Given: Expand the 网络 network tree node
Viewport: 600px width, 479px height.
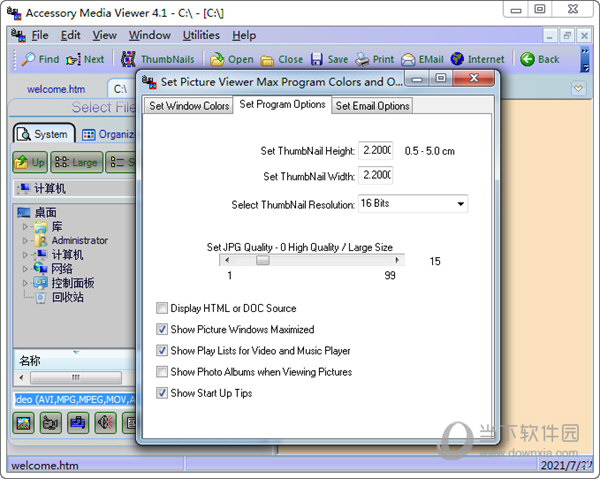Looking at the screenshot, I should click(x=25, y=269).
